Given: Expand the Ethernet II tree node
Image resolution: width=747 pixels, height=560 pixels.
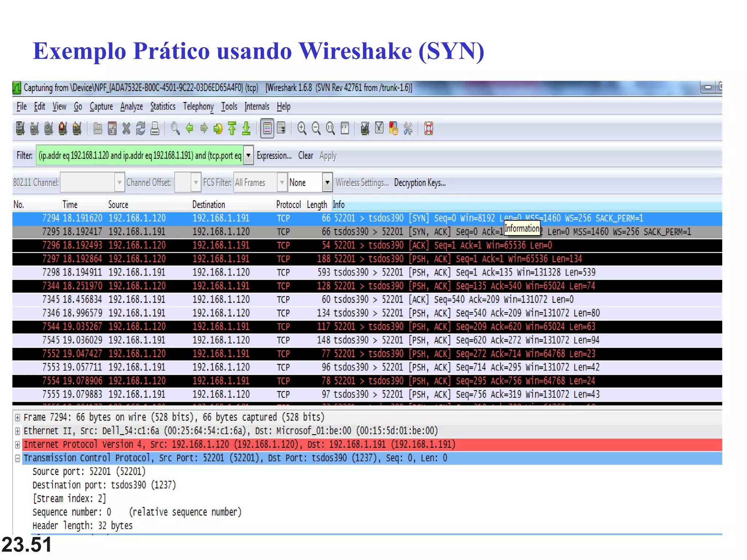Looking at the screenshot, I should 17,431.
